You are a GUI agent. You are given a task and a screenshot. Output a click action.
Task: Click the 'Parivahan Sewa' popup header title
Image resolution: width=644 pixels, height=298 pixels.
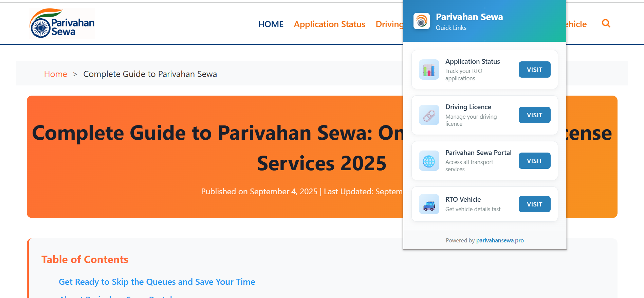click(x=469, y=17)
